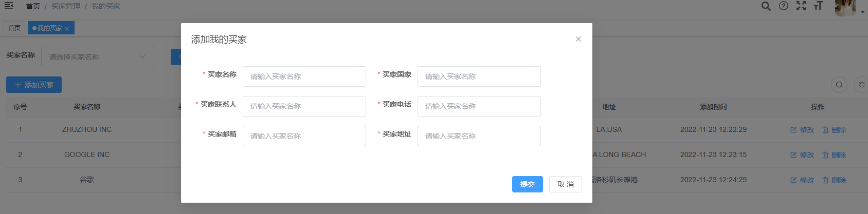Close the 我的买家 tab with x icon

tap(67, 29)
